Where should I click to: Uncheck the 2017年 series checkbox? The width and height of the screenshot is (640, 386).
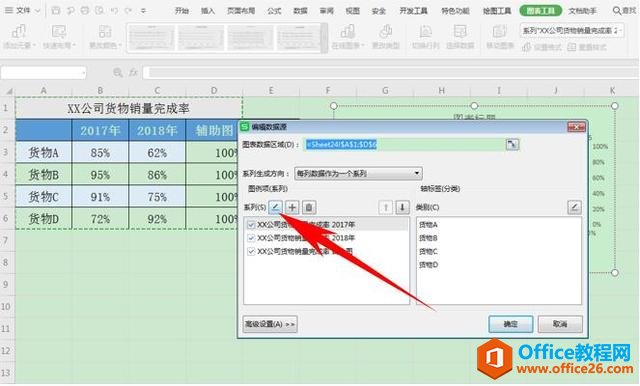(251, 224)
